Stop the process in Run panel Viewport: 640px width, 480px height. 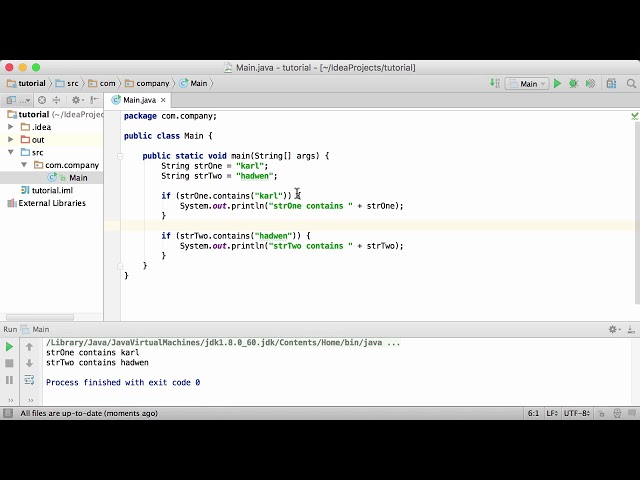click(9, 363)
